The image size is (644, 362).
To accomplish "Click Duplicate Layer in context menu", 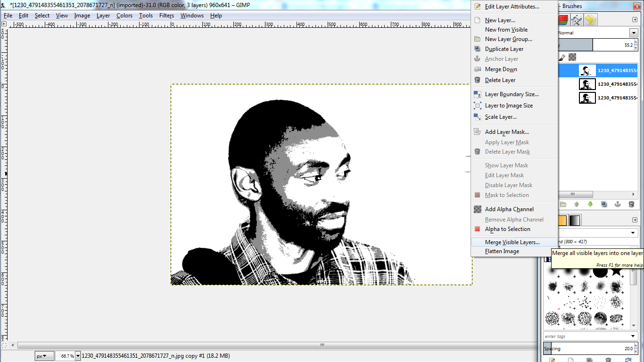I will [504, 49].
